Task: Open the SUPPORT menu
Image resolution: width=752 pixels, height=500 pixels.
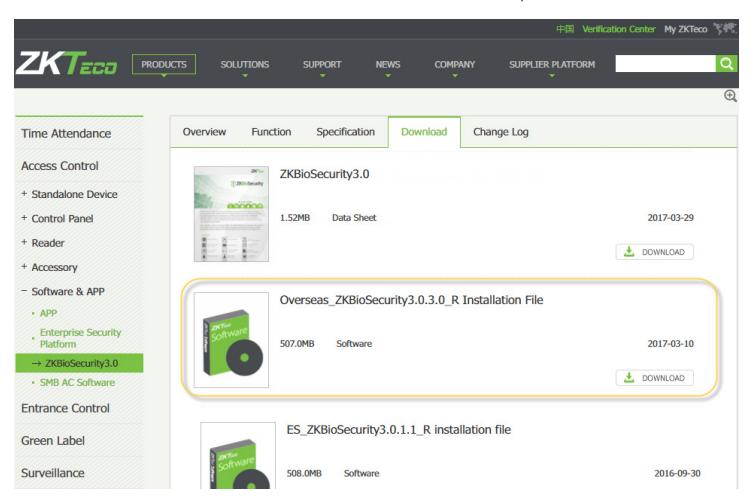Action: [x=322, y=64]
